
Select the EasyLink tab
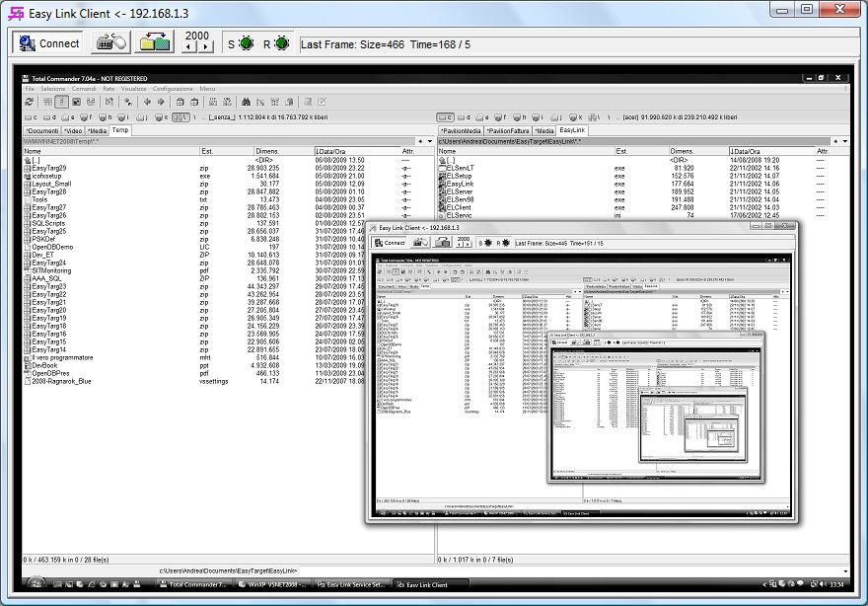[x=572, y=130]
